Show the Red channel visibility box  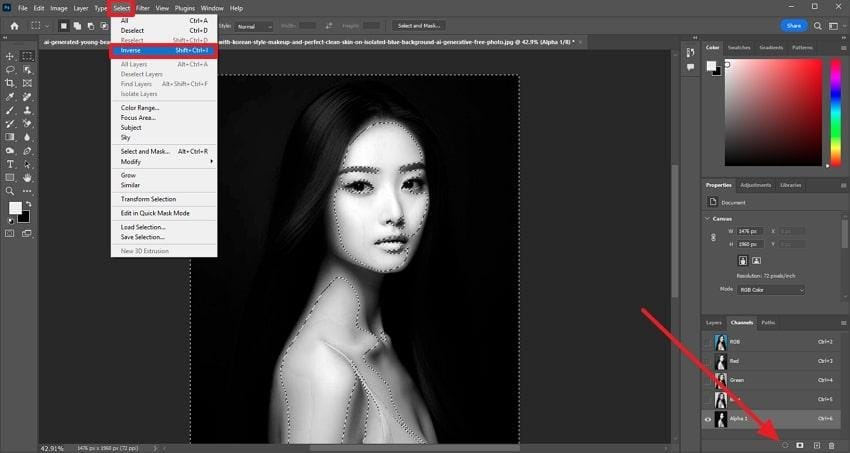(707, 361)
